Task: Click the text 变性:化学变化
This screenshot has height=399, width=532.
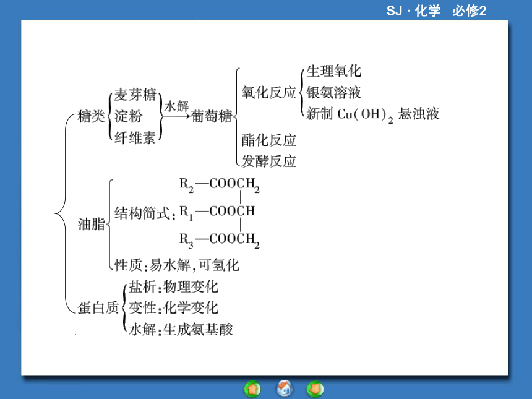Action: click(x=173, y=308)
